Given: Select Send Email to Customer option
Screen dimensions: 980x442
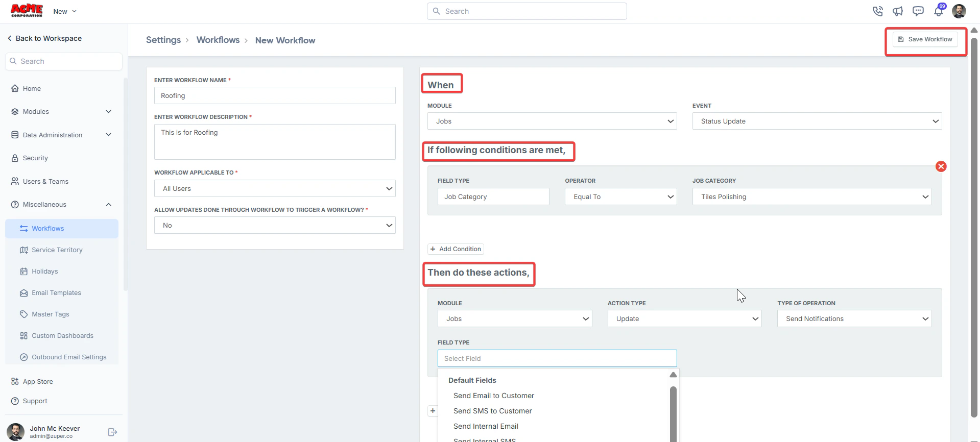Looking at the screenshot, I should point(494,396).
